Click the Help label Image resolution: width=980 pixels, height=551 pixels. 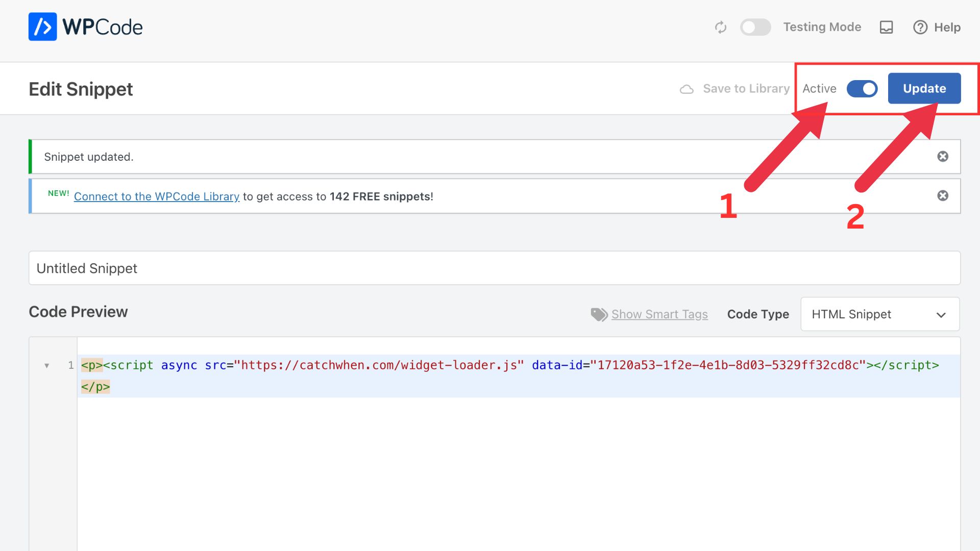pyautogui.click(x=947, y=27)
